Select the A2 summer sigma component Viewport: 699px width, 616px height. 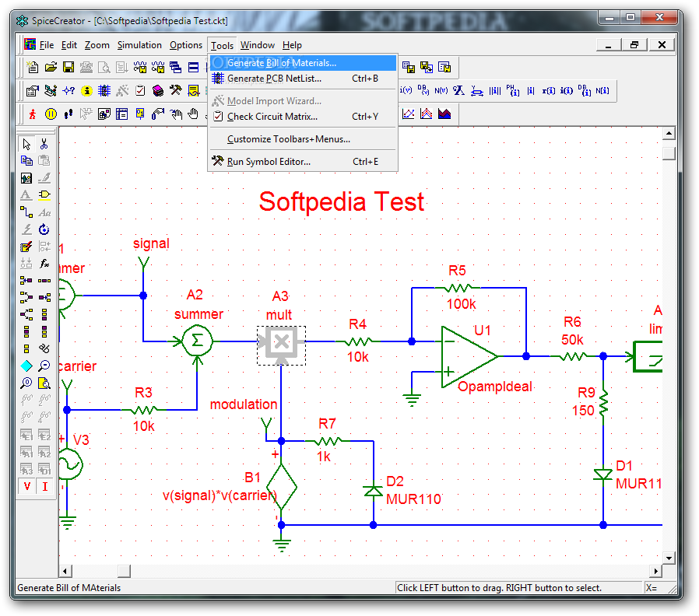pyautogui.click(x=197, y=341)
